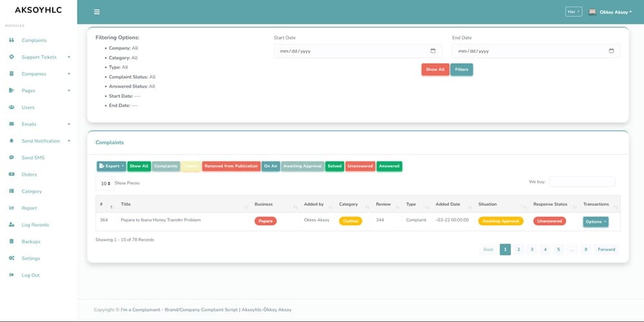Filter complaints by Awaiting Approval
This screenshot has height=322, width=644.
click(x=302, y=166)
